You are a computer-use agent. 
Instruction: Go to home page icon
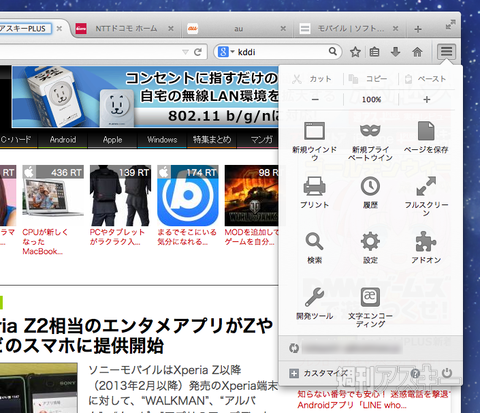pos(417,52)
